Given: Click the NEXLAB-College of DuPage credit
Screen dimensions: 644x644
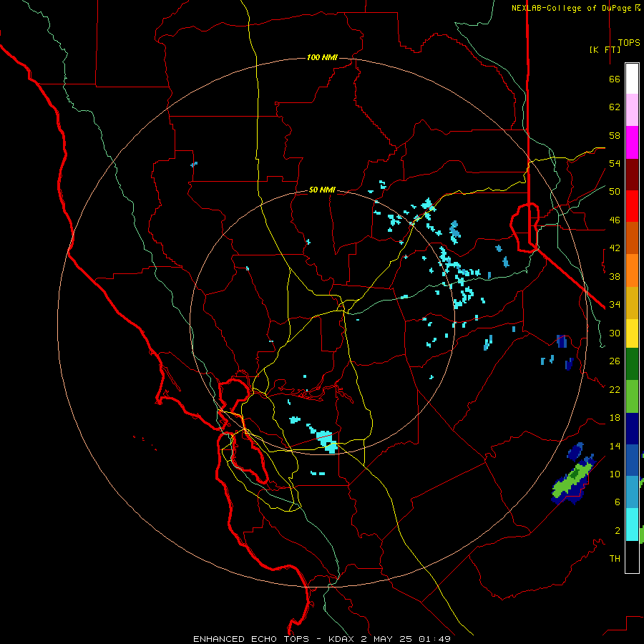Looking at the screenshot, I should (576, 8).
